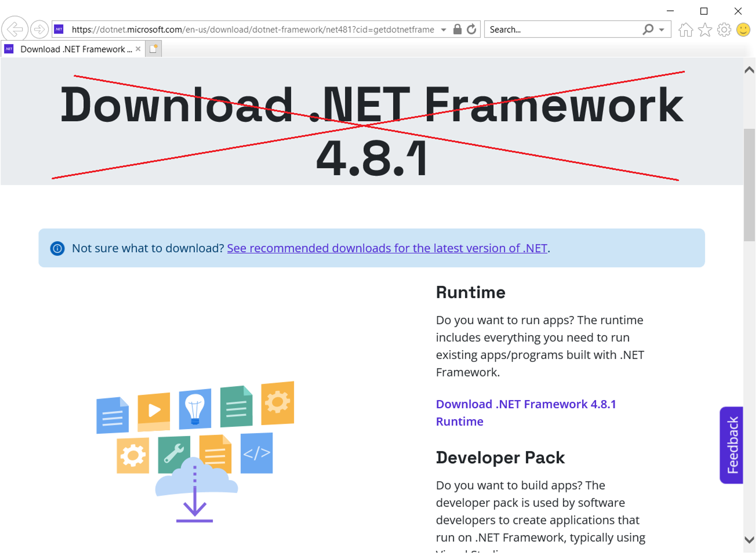The height and width of the screenshot is (553, 756).
Task: Click the blue info circle icon
Action: tap(57, 248)
